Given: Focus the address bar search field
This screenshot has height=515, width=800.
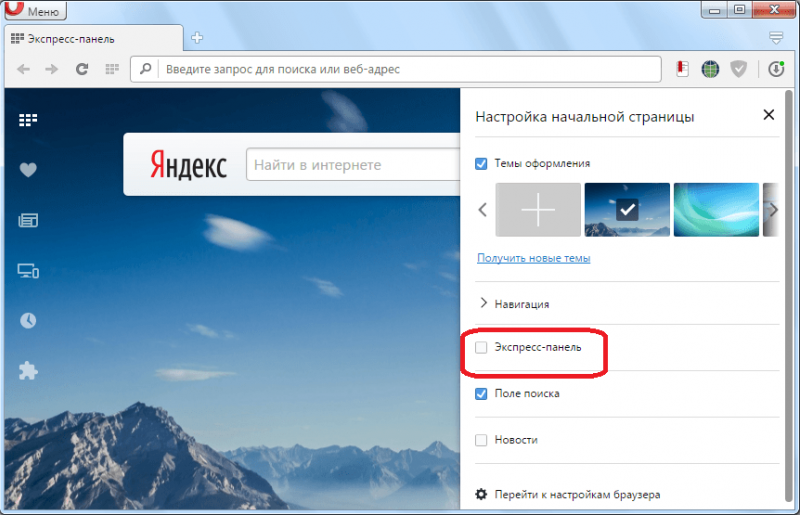Looking at the screenshot, I should tap(396, 69).
